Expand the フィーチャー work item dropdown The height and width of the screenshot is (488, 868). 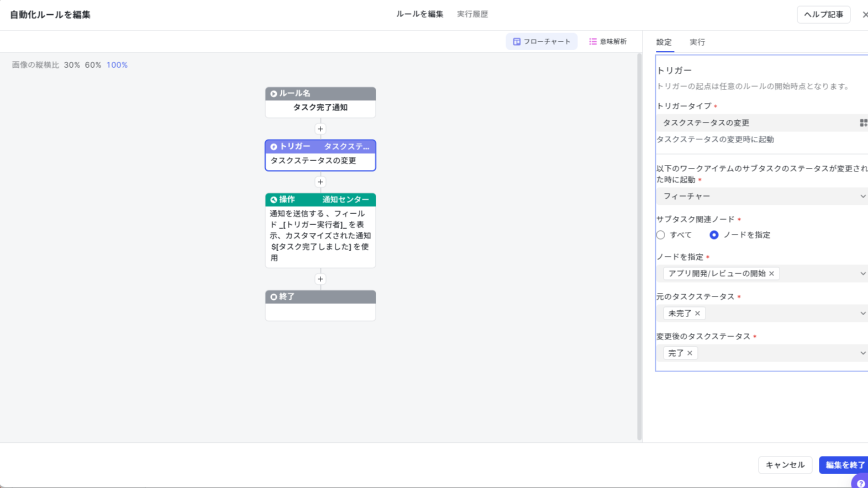point(862,197)
